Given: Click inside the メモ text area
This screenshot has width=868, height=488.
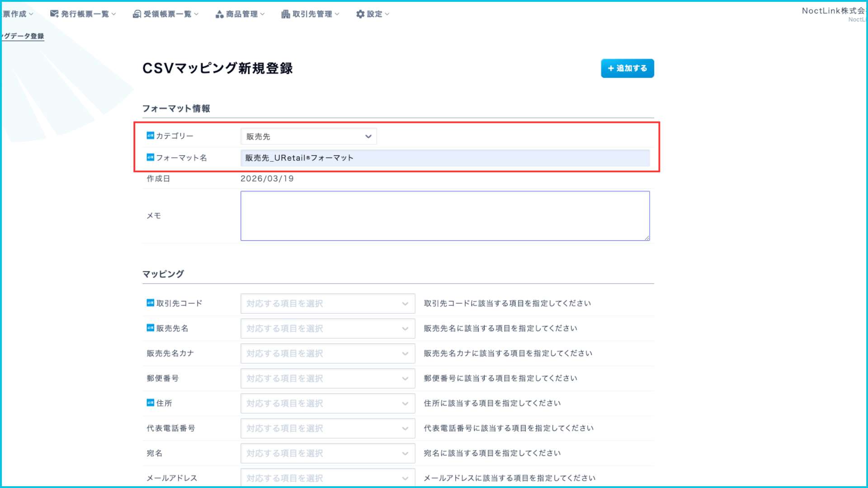Looking at the screenshot, I should click(x=445, y=216).
